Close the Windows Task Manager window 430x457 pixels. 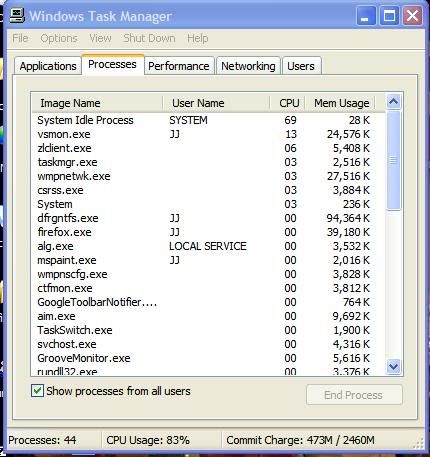point(412,16)
